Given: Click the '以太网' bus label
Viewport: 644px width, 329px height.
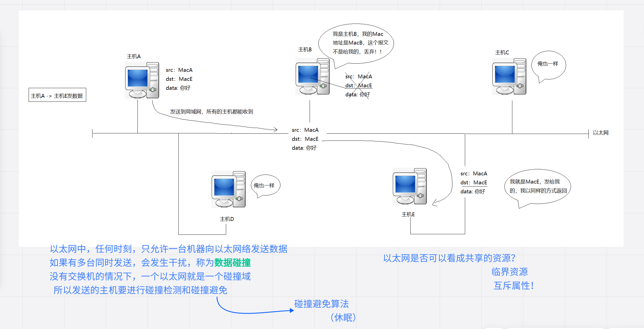Looking at the screenshot, I should [x=601, y=133].
